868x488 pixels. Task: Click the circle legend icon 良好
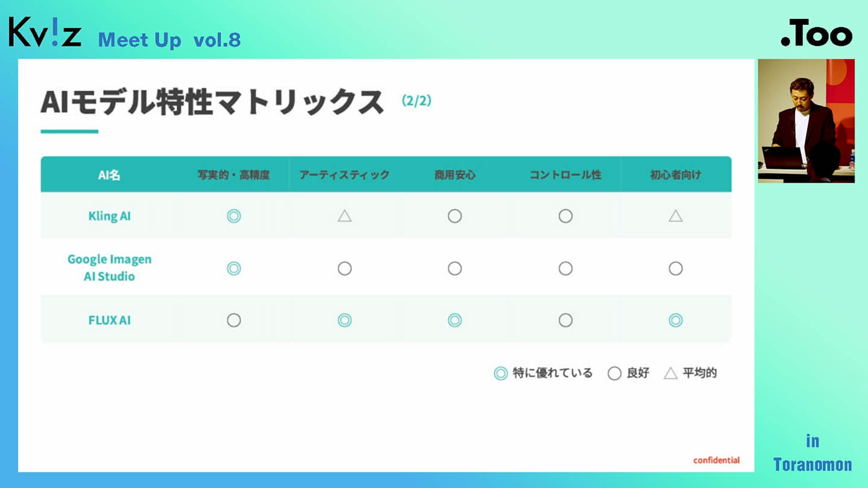click(614, 374)
